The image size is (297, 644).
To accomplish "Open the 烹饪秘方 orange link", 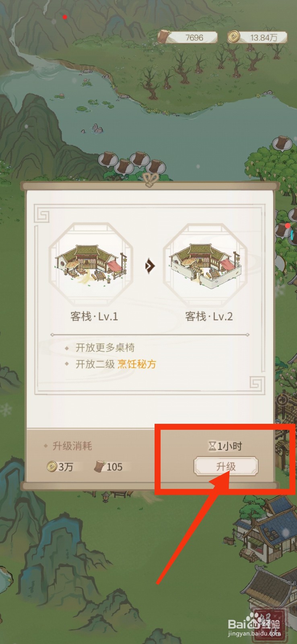I will tap(136, 364).
